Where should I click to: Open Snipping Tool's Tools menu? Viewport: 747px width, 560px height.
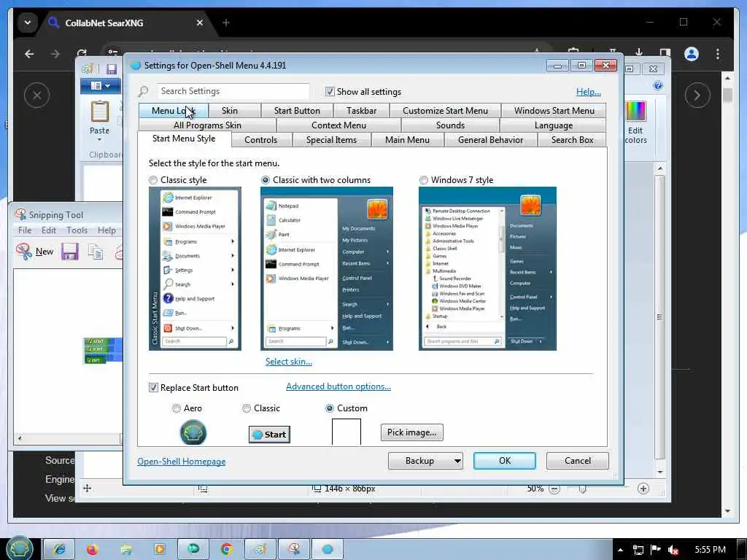click(x=77, y=230)
